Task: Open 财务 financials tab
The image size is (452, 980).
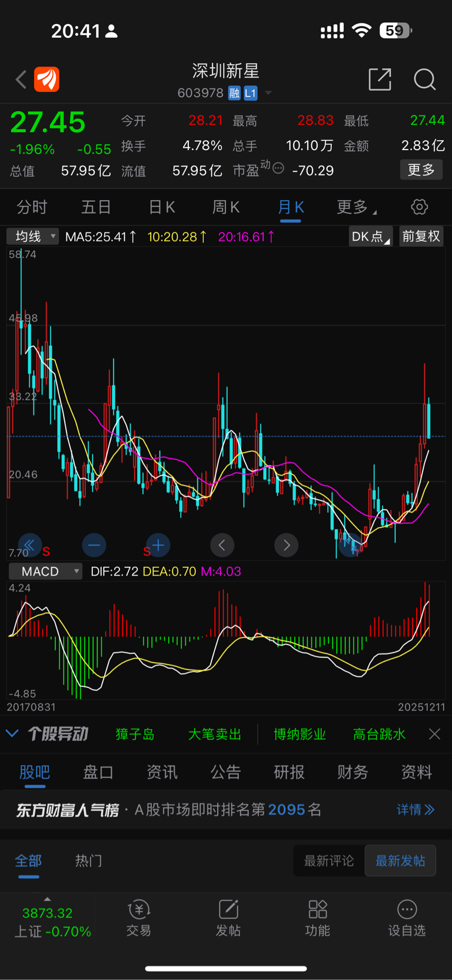Action: [x=353, y=772]
